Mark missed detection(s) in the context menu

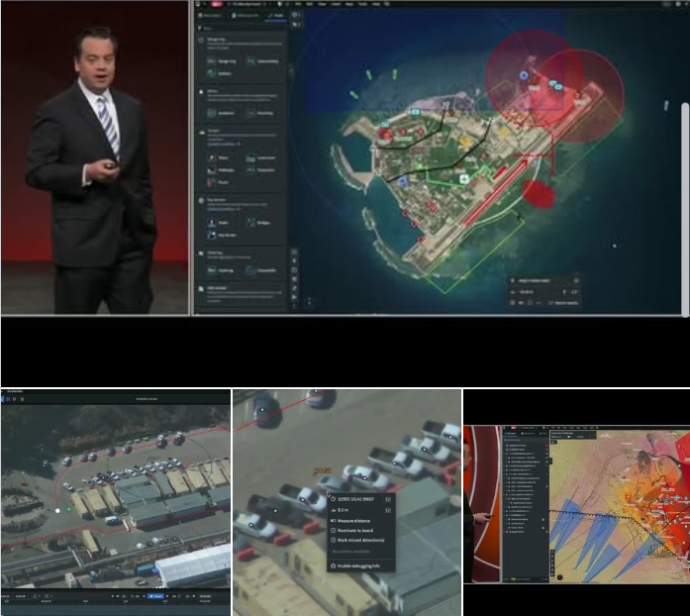362,541
